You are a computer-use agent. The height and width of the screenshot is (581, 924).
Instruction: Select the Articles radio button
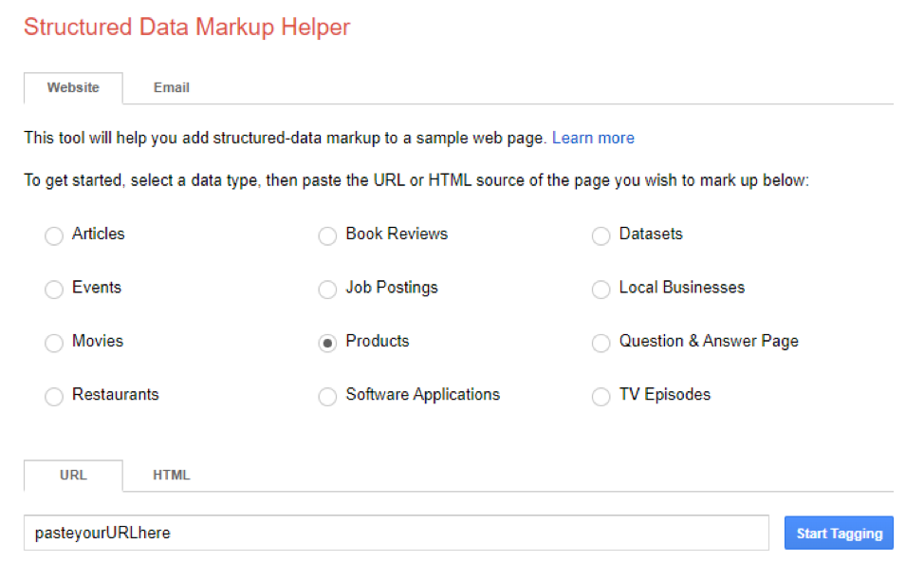(x=54, y=235)
